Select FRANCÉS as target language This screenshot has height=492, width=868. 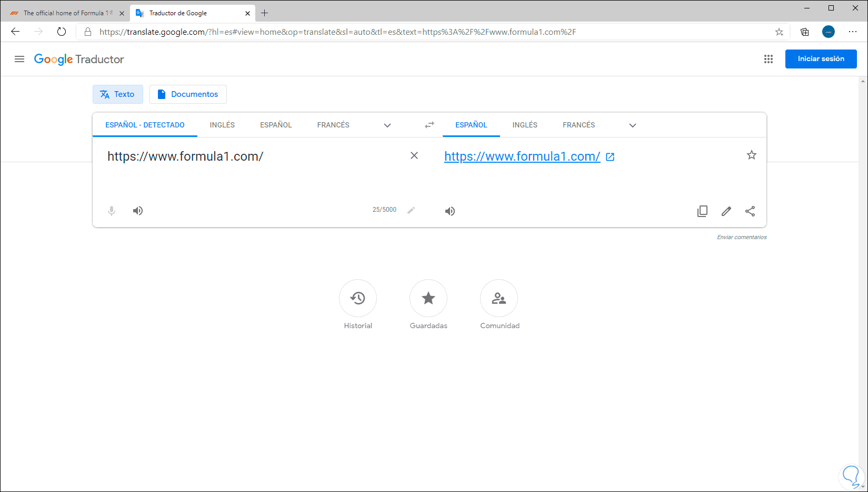tap(578, 125)
